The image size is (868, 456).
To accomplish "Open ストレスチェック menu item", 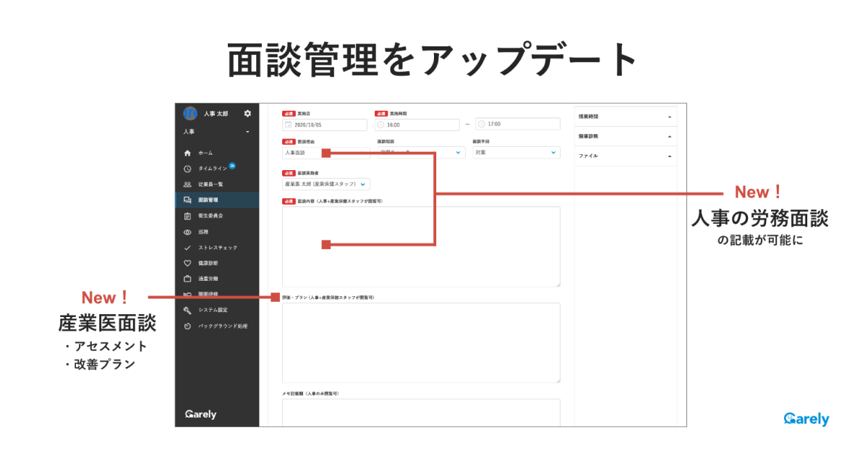I will pyautogui.click(x=217, y=248).
